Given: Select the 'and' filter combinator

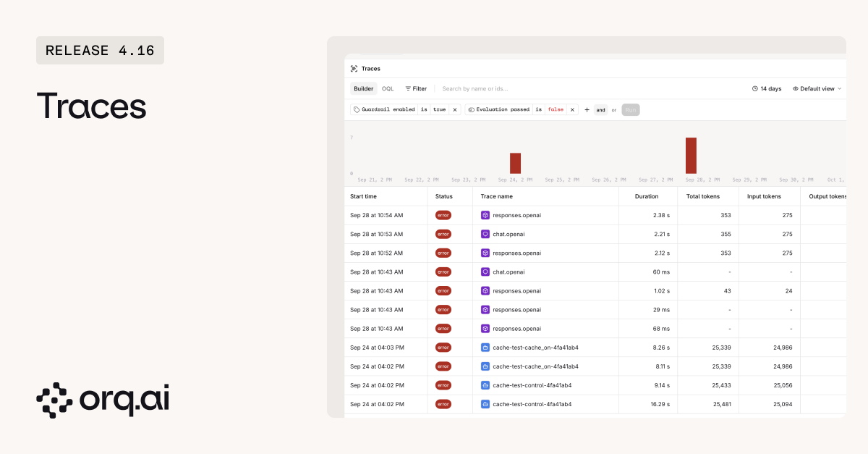Looking at the screenshot, I should (x=600, y=110).
